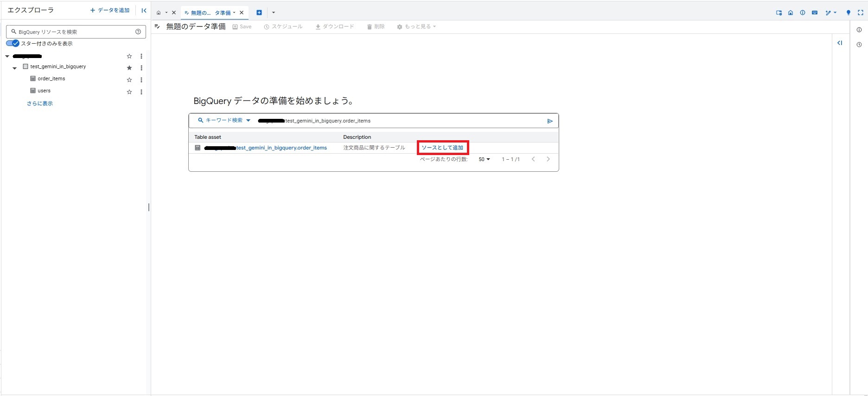The image size is (868, 396).
Task: Expand the right side panel
Action: click(840, 43)
